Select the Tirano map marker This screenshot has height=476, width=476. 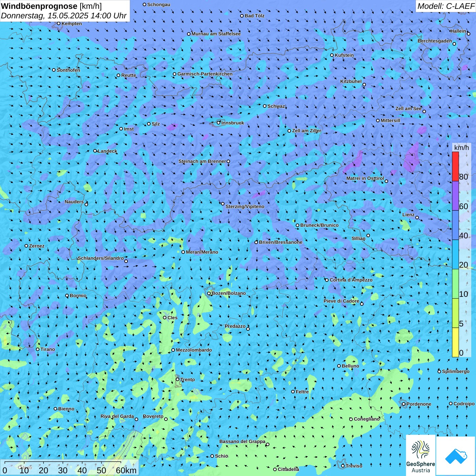(x=38, y=349)
